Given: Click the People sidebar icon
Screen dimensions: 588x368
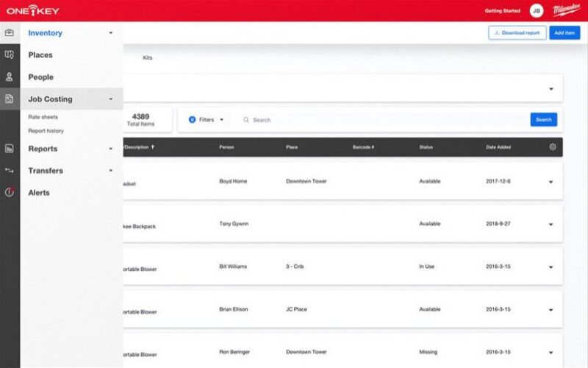Looking at the screenshot, I should (10, 77).
